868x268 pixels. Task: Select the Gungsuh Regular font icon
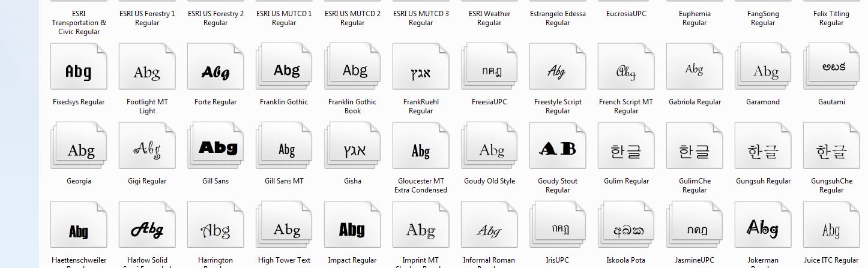[763, 146]
